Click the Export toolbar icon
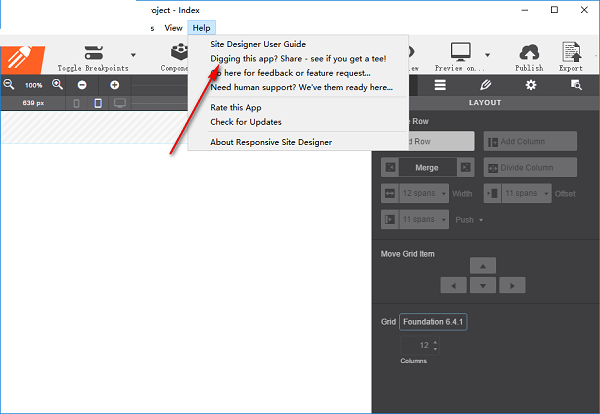Viewport: 600px width, 414px height. [x=571, y=52]
